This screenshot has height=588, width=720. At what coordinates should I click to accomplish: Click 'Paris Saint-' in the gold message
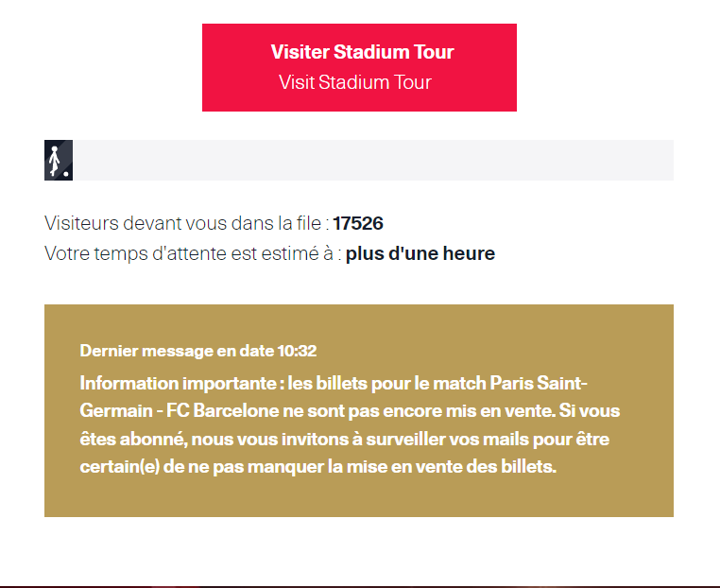coord(539,383)
